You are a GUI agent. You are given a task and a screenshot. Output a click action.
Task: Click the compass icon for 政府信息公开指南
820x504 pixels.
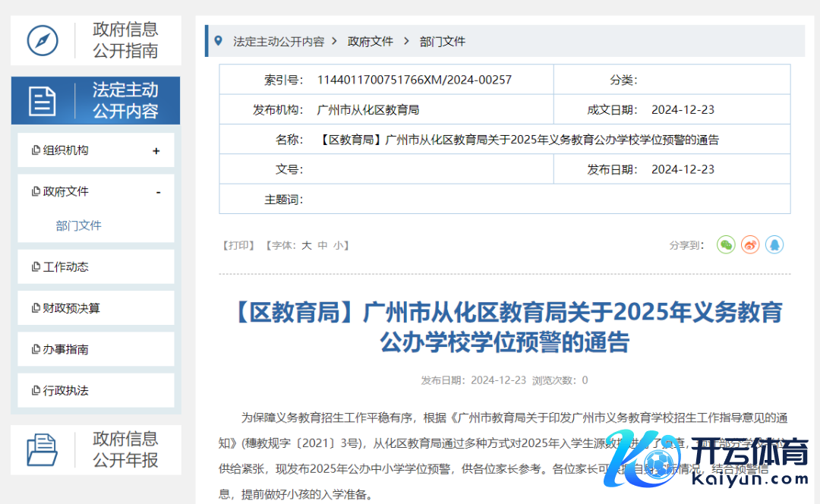click(43, 40)
